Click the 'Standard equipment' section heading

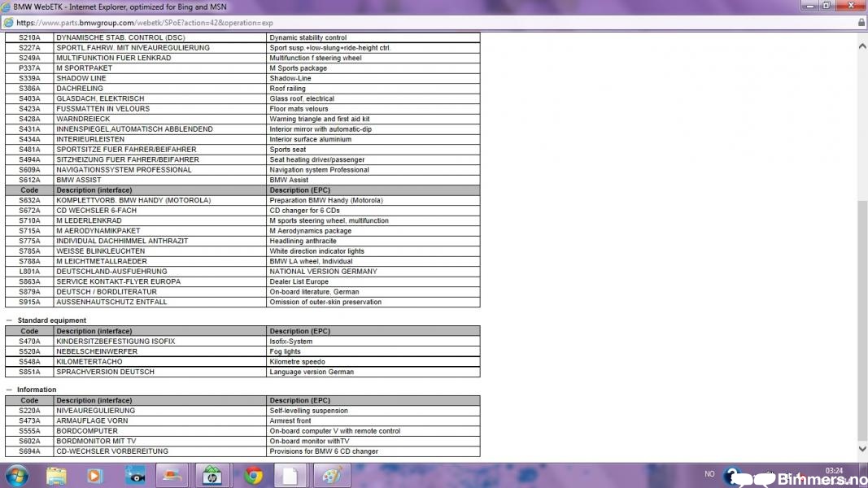[51, 320]
